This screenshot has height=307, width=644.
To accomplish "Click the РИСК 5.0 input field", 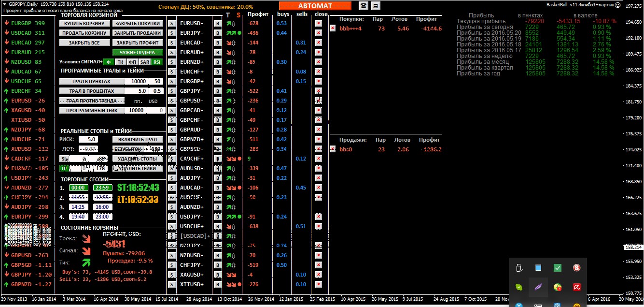I will point(89,139).
